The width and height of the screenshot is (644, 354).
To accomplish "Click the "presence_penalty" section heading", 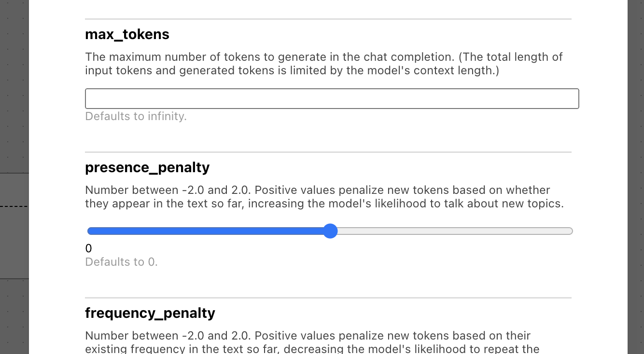I will pyautogui.click(x=147, y=167).
